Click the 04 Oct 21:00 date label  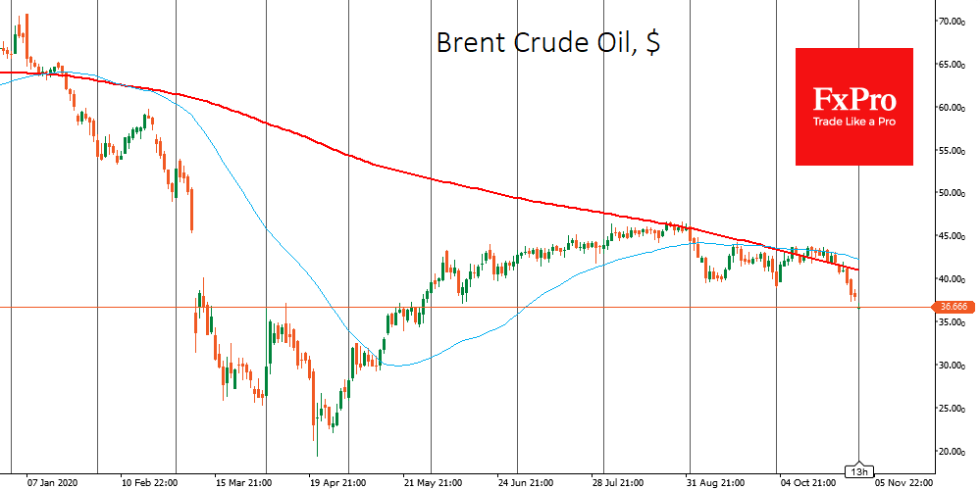[807, 483]
